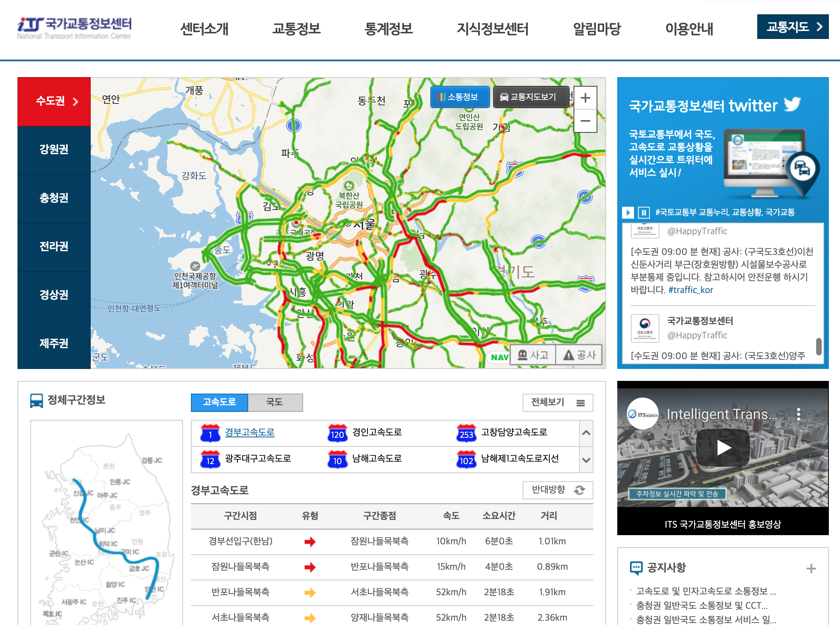Expand notices with the plus icon

coord(811,568)
